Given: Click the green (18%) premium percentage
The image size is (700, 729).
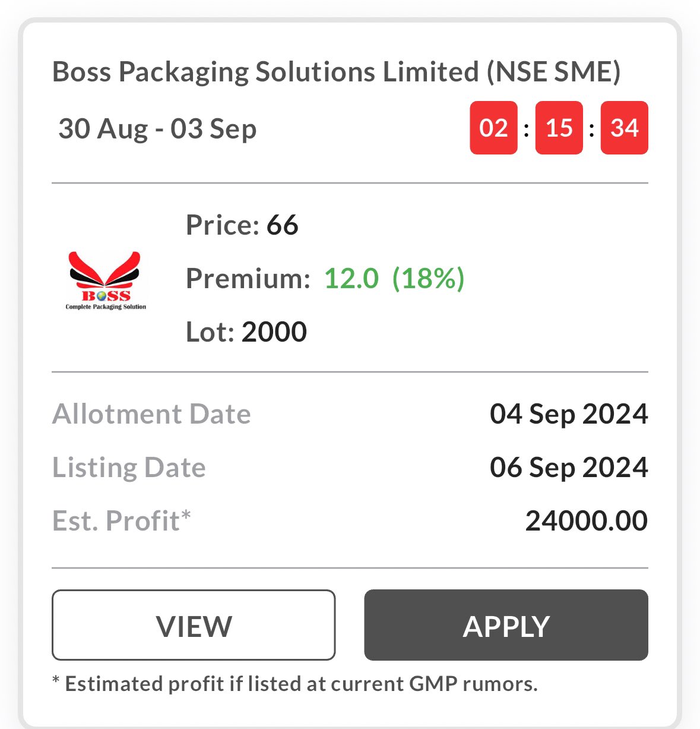Looking at the screenshot, I should click(x=428, y=278).
